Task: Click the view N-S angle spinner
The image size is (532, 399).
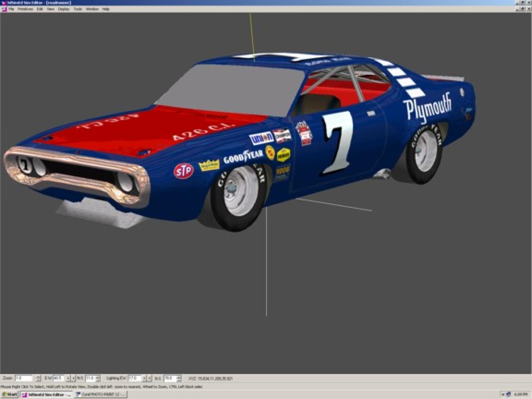Action: [98, 378]
